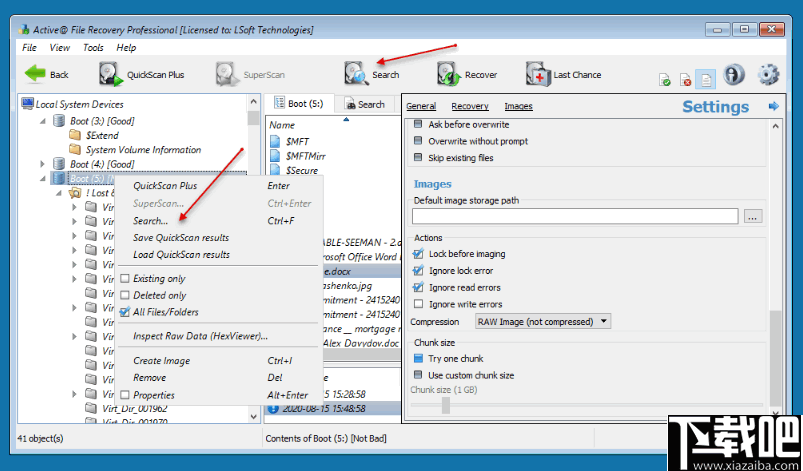Click the Recover toolbar icon

[x=449, y=74]
